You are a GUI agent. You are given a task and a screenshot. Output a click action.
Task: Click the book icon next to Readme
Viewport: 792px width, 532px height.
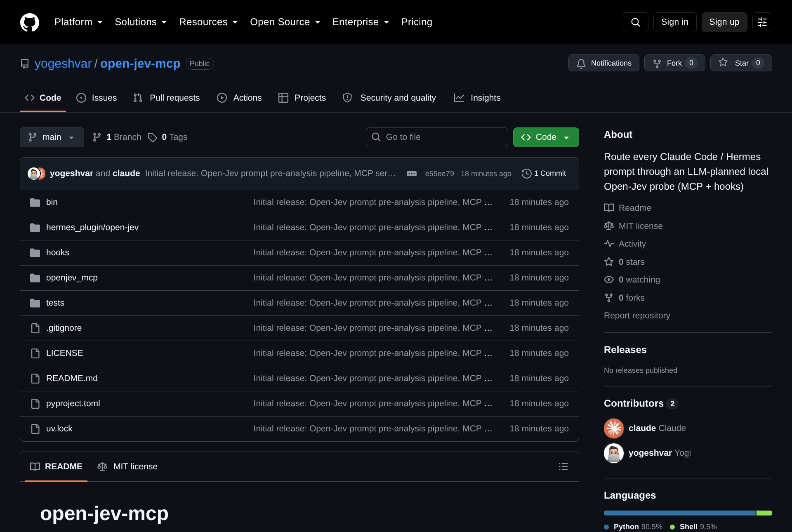(x=609, y=208)
